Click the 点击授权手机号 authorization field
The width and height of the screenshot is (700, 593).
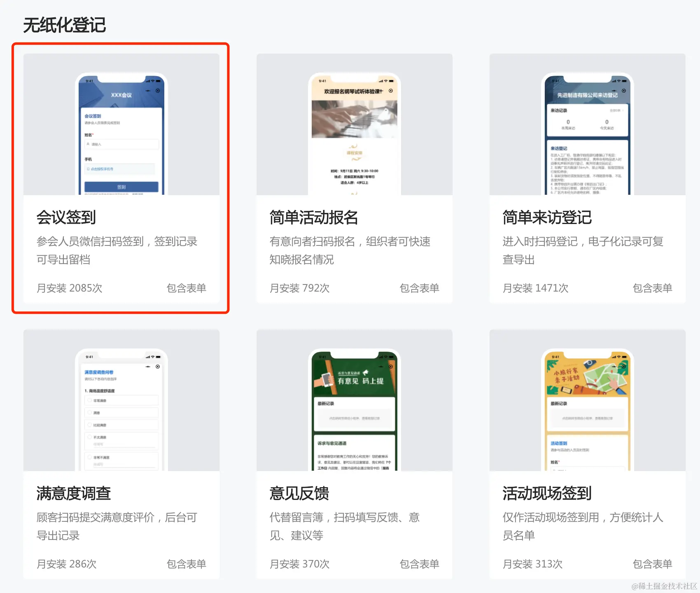121,169
